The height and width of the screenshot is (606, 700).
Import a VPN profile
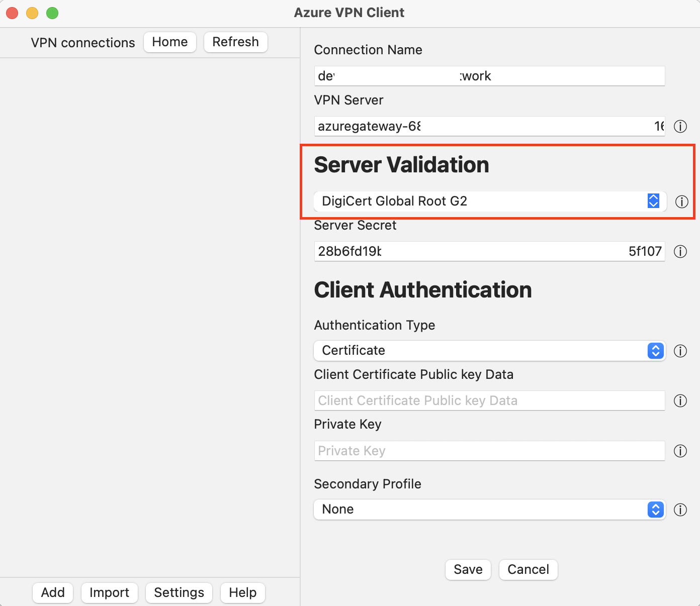click(x=109, y=592)
